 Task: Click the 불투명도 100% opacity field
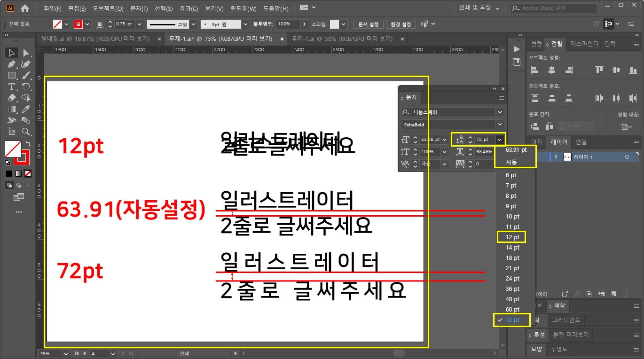[x=287, y=24]
